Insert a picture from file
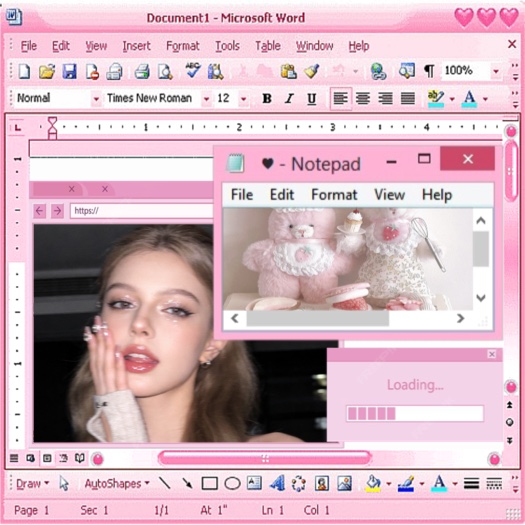525x525 pixels. tap(345, 483)
